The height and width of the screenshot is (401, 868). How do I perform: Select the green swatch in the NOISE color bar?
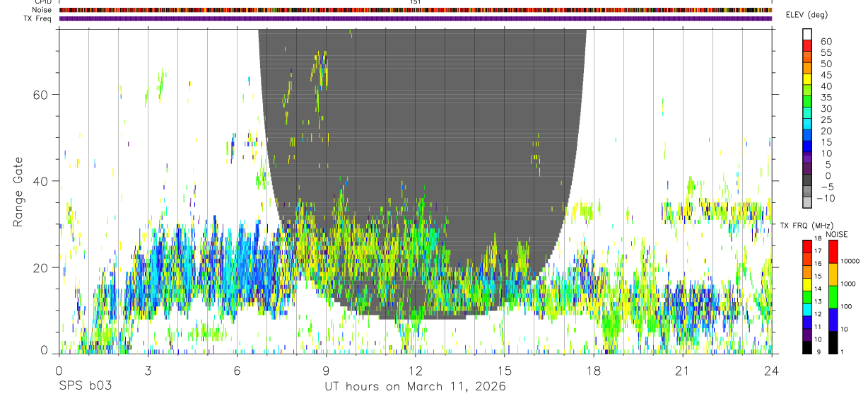click(x=833, y=297)
